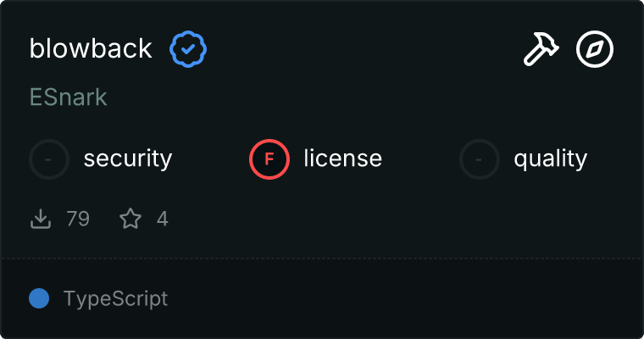Click the star count 4
This screenshot has width=644, height=339.
(x=163, y=220)
